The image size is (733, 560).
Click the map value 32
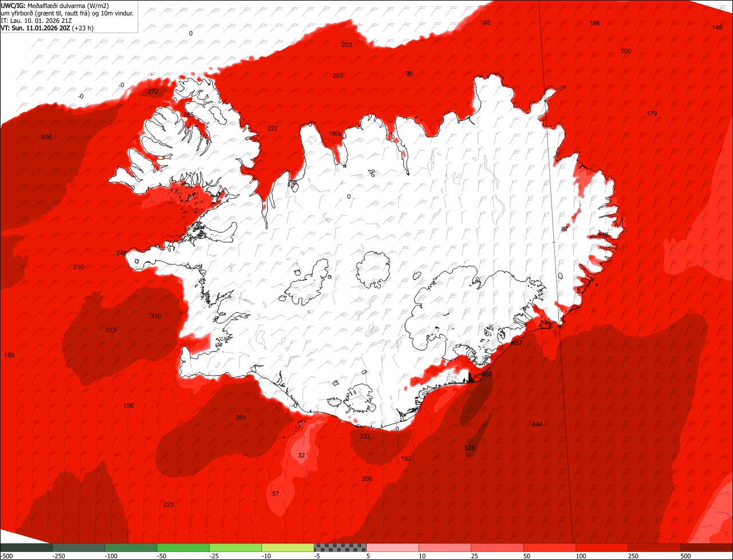301,455
